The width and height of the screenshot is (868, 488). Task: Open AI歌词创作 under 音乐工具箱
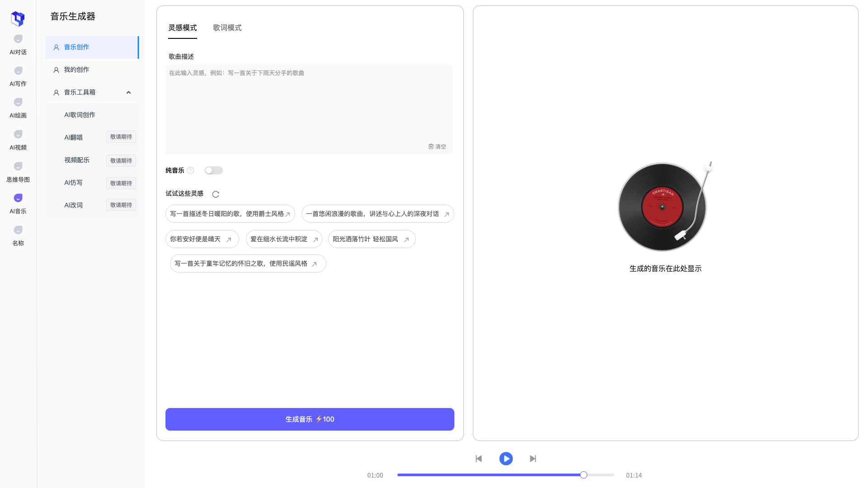80,115
